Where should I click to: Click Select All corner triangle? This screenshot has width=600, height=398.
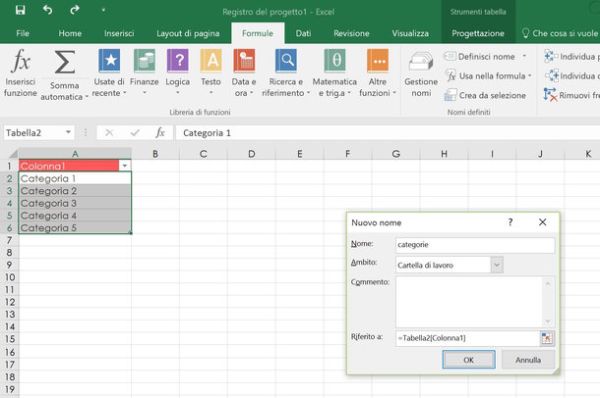tap(13, 154)
